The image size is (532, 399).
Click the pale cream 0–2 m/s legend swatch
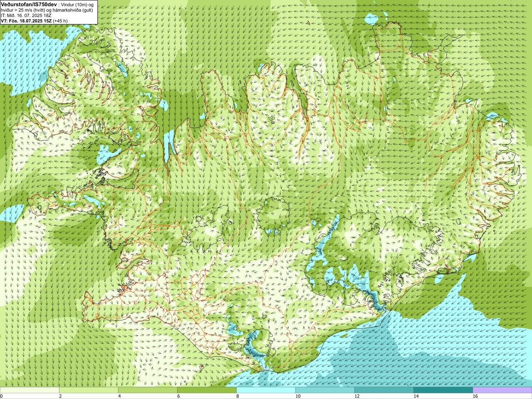[30, 390]
